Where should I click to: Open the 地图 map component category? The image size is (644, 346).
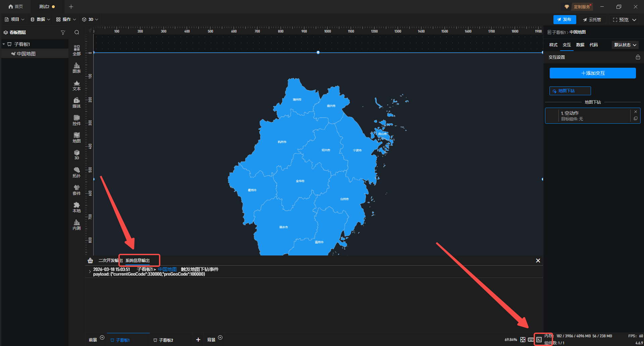click(x=76, y=137)
